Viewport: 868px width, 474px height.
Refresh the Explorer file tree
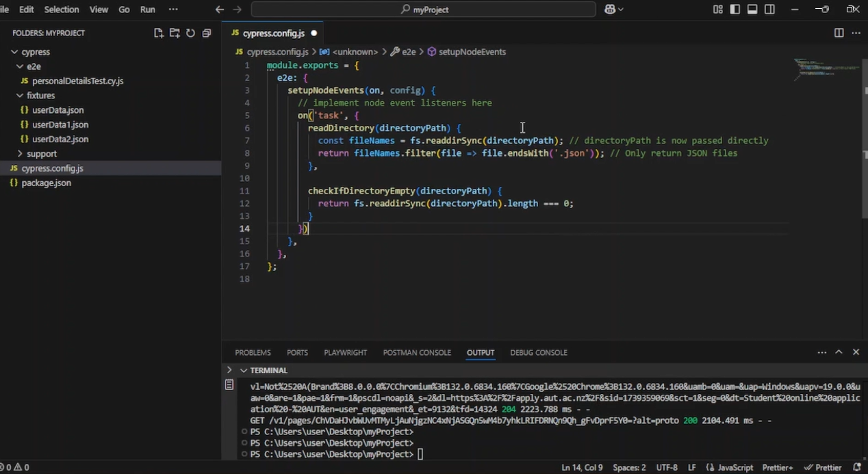tap(190, 33)
